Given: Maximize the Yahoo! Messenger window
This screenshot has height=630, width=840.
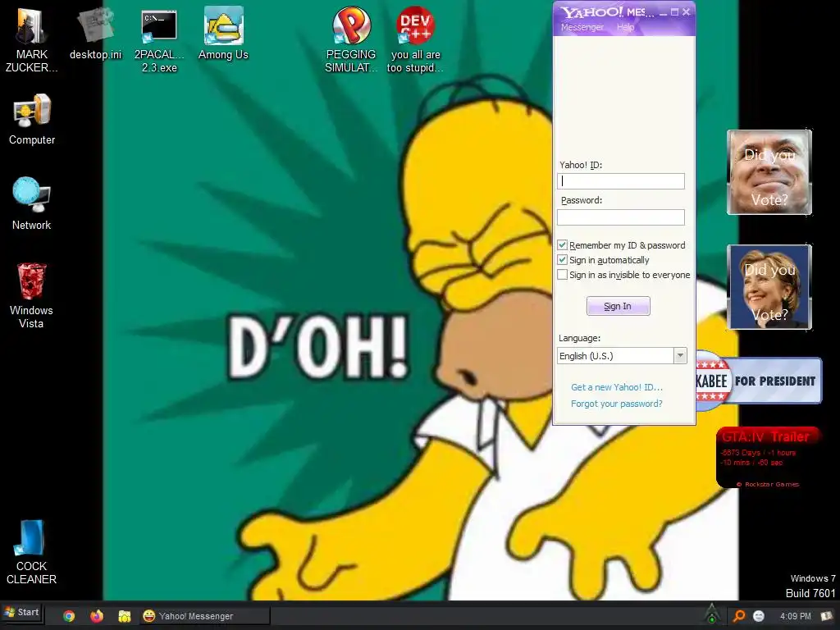Looking at the screenshot, I should (x=674, y=11).
